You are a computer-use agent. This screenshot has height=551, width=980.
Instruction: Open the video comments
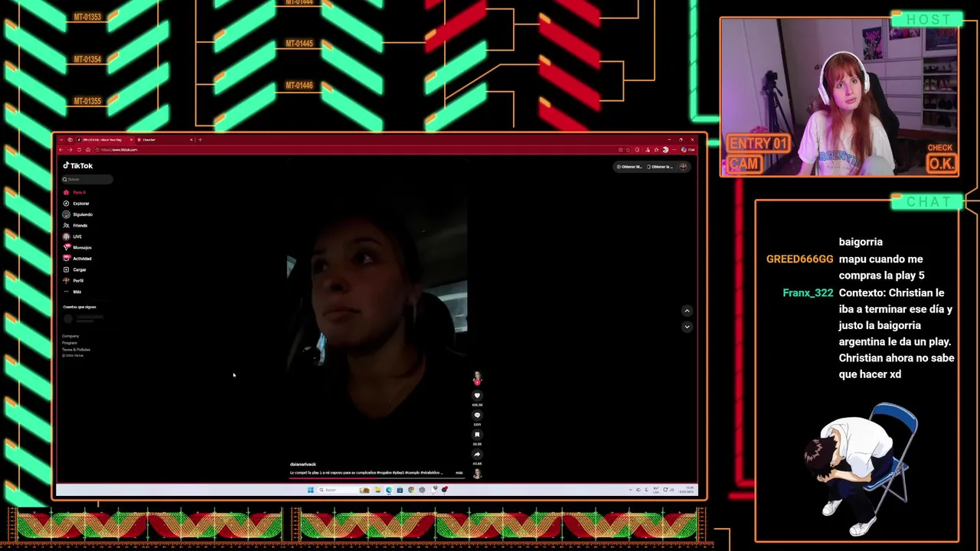point(477,416)
